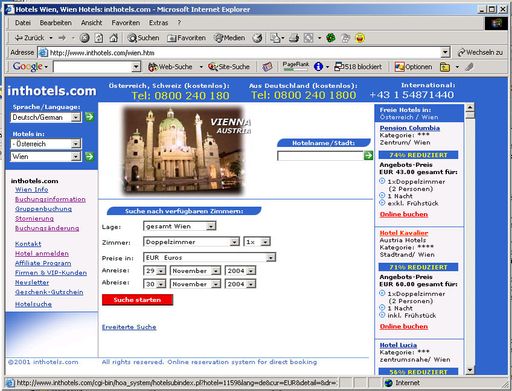Viewport: 512px width, 391px height.
Task: Click Online buchen under Hotel Kavalier
Action: pyautogui.click(x=404, y=326)
